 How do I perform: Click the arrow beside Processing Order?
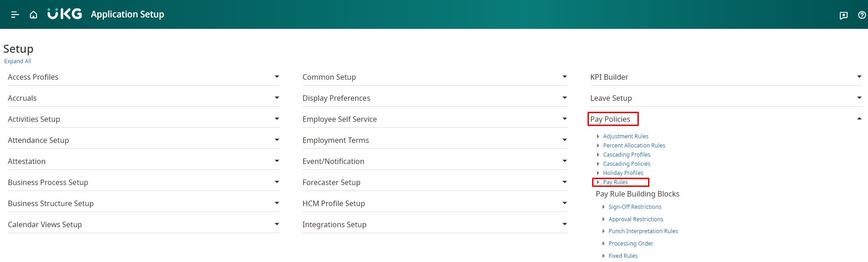tap(604, 244)
